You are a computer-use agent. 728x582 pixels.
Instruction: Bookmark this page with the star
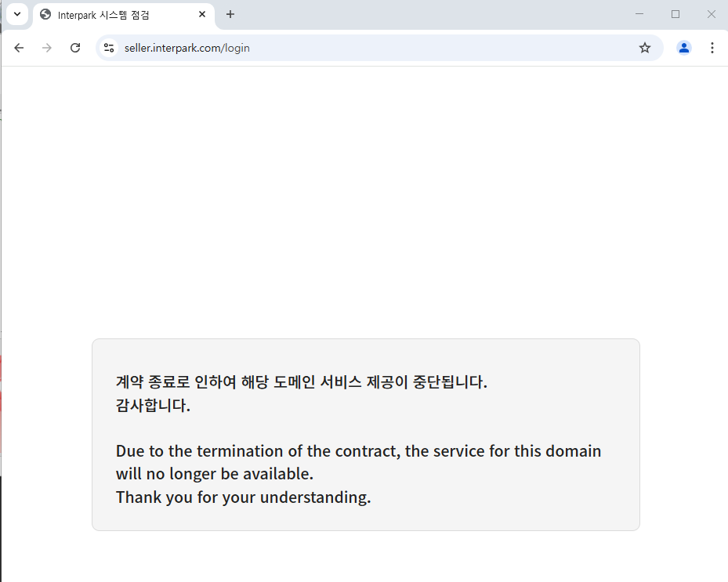(645, 48)
